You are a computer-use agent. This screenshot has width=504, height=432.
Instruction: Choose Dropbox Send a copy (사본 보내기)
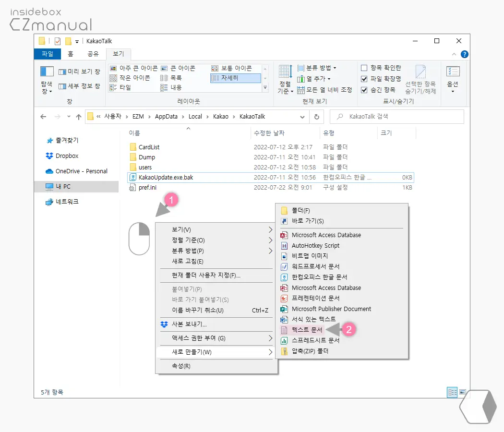[216, 324]
